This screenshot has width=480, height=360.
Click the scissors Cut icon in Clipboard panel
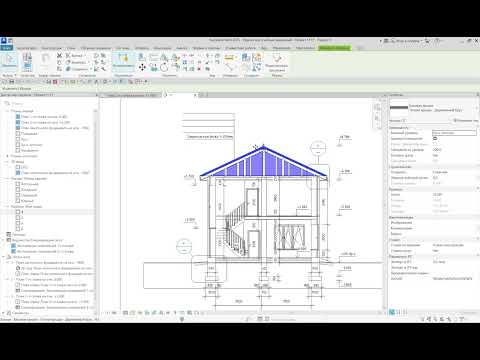[59, 55]
